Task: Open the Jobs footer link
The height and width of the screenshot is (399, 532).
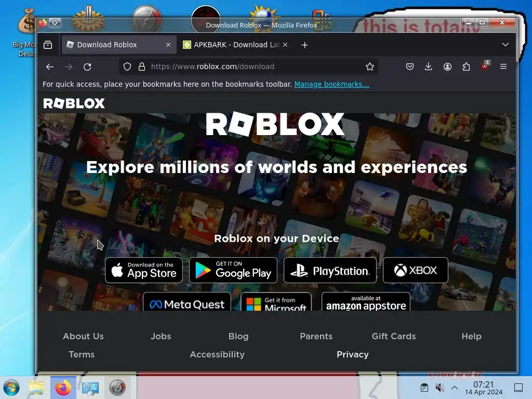Action: 161,336
